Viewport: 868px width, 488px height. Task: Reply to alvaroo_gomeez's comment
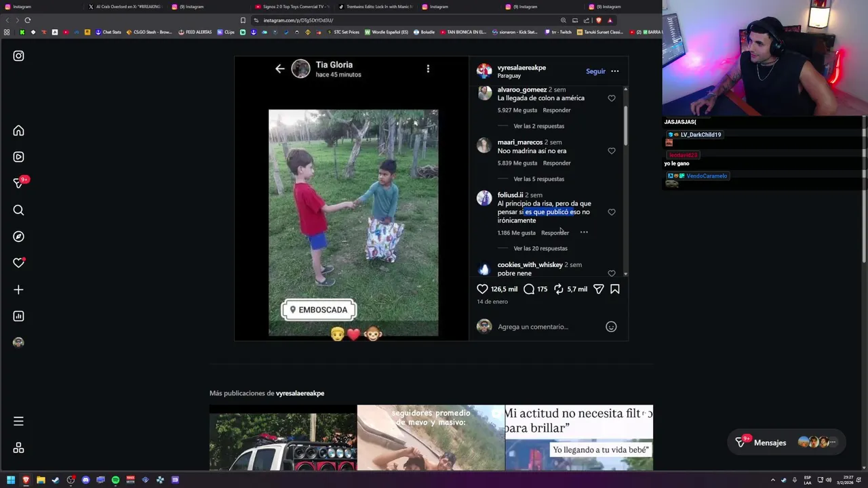tap(557, 110)
